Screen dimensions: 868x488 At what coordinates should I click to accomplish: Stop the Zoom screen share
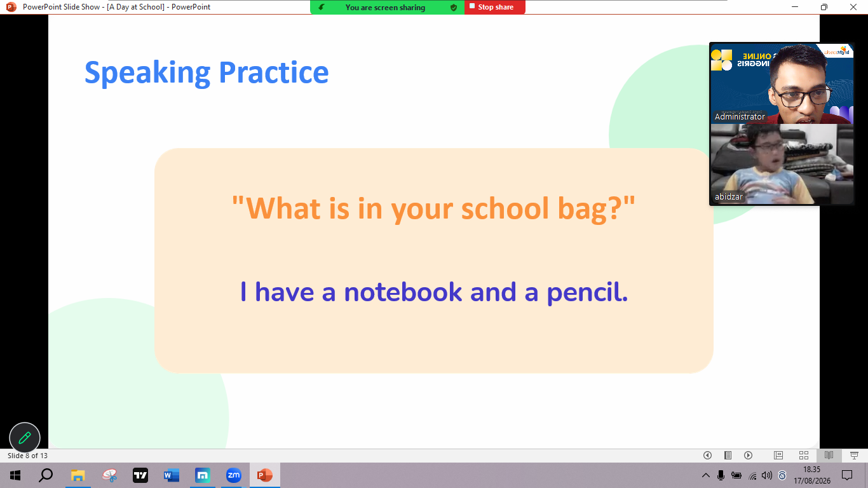[495, 7]
